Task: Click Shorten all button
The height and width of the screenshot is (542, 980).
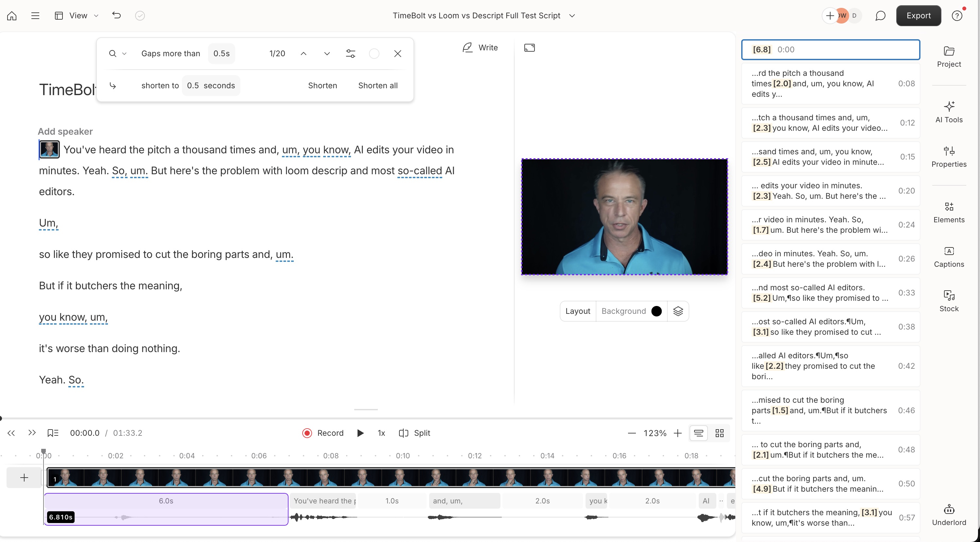Action: pyautogui.click(x=378, y=86)
